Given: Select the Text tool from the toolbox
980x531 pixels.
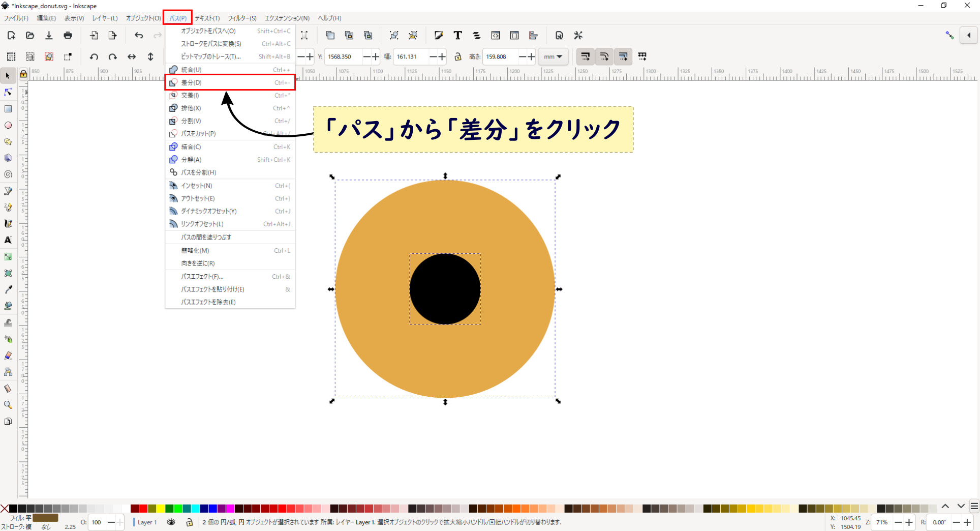Looking at the screenshot, I should [x=8, y=241].
